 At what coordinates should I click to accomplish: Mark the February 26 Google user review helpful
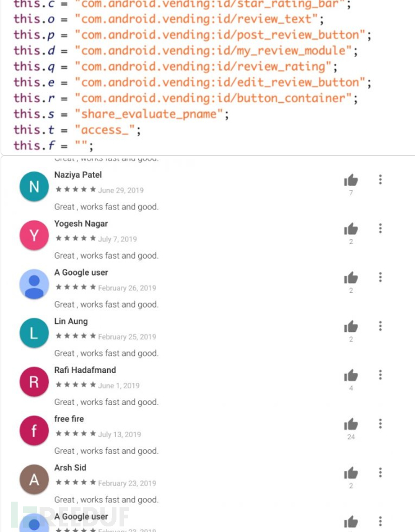tap(351, 278)
